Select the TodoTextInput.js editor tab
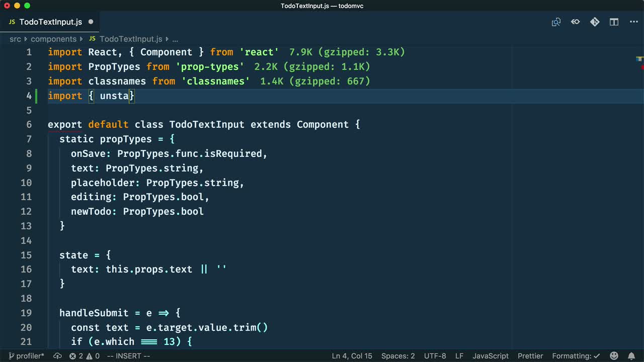This screenshot has width=644, height=362. pos(50,22)
